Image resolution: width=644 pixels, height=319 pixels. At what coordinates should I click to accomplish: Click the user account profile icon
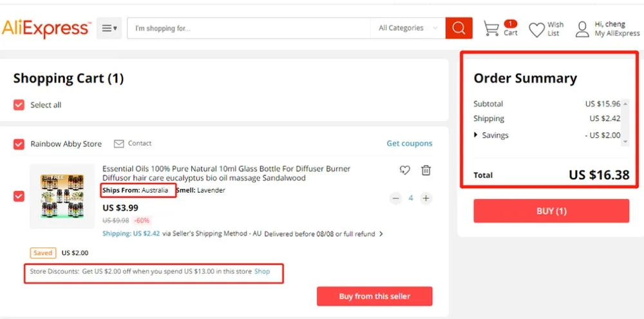582,29
